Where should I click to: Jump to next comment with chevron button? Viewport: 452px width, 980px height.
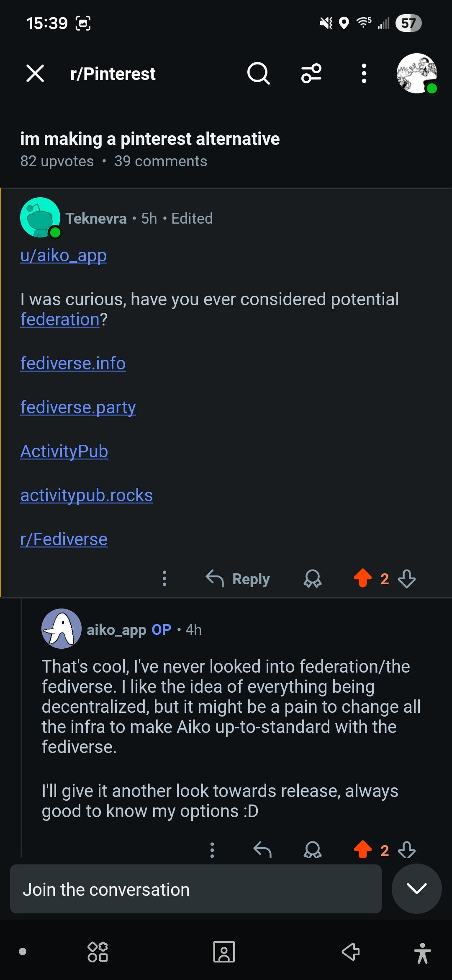(x=416, y=888)
